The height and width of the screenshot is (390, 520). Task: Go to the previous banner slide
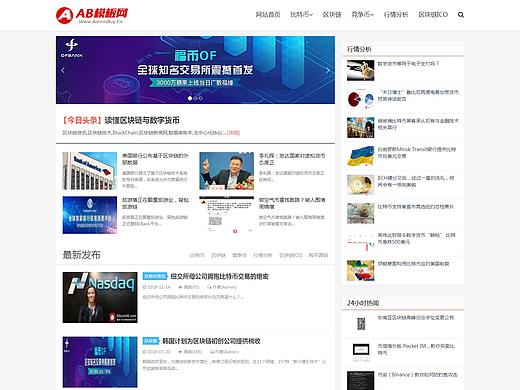[63, 70]
